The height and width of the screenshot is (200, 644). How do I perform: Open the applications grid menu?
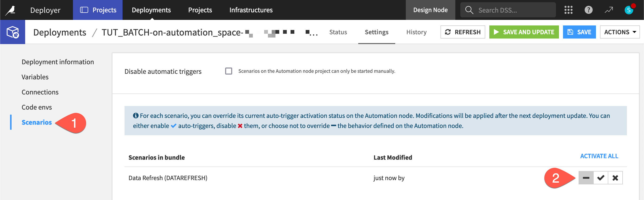[568, 10]
